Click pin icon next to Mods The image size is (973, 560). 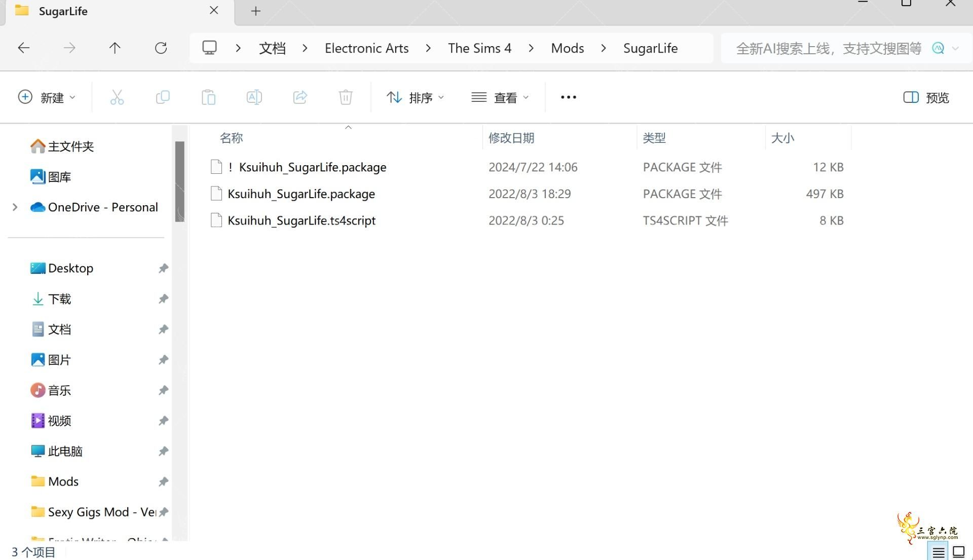(x=163, y=481)
